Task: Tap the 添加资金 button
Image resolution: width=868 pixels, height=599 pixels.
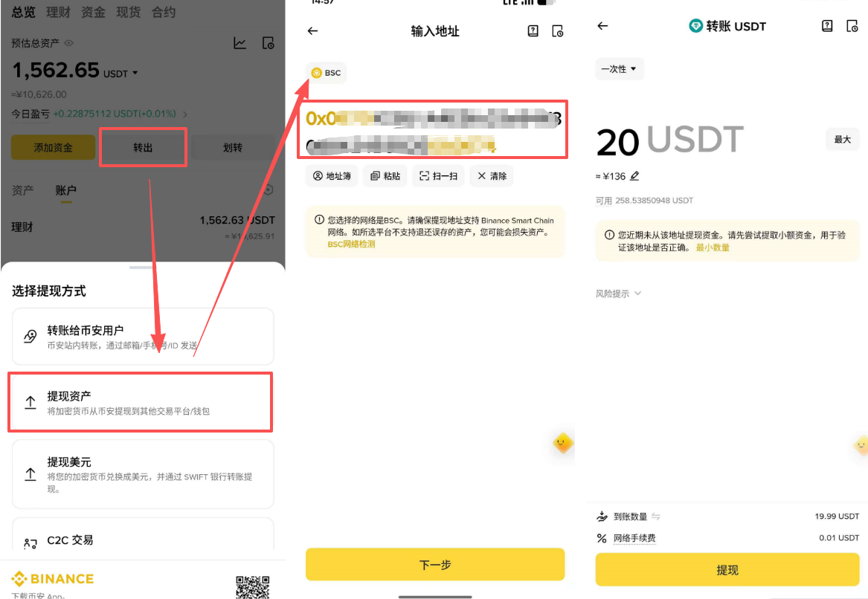Action: (x=53, y=148)
